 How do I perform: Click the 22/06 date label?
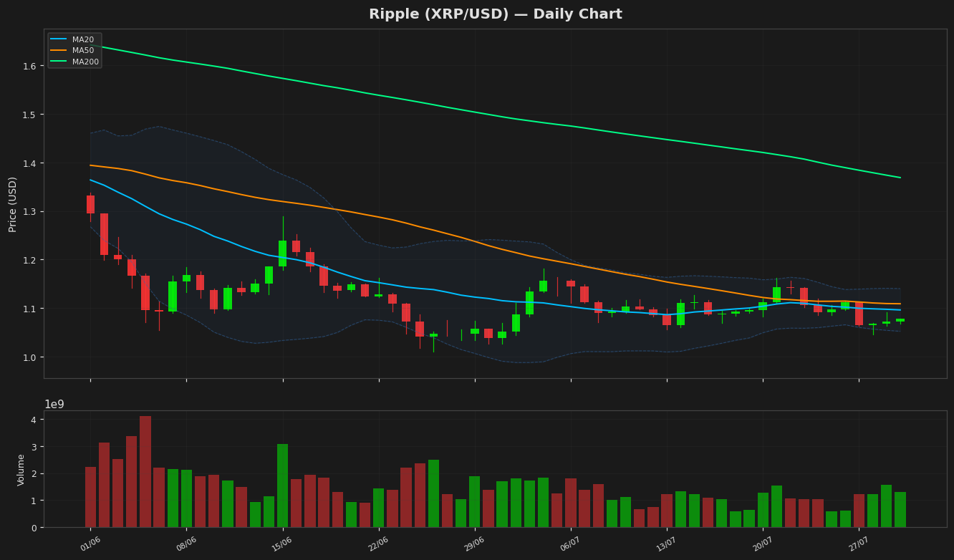[x=378, y=545]
